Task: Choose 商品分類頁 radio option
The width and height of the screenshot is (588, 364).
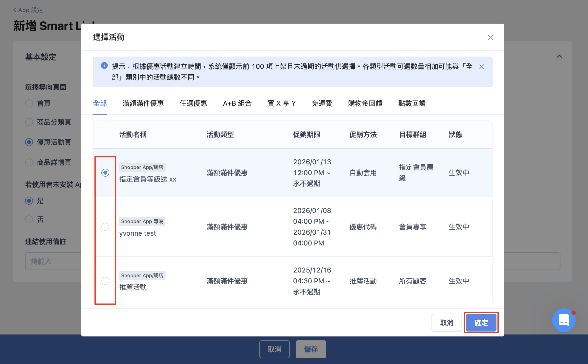Action: [29, 122]
